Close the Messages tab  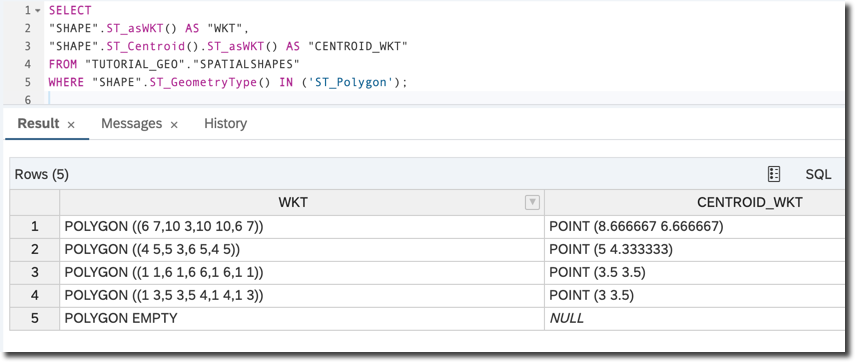point(174,125)
